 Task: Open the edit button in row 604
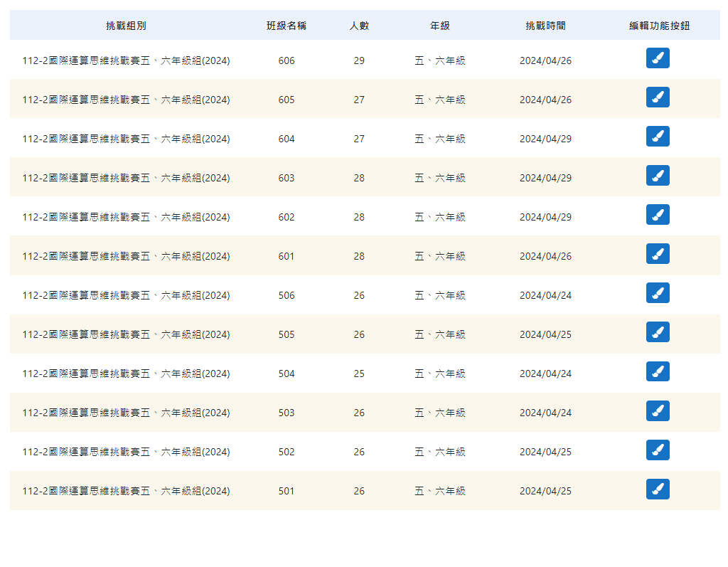tap(658, 136)
